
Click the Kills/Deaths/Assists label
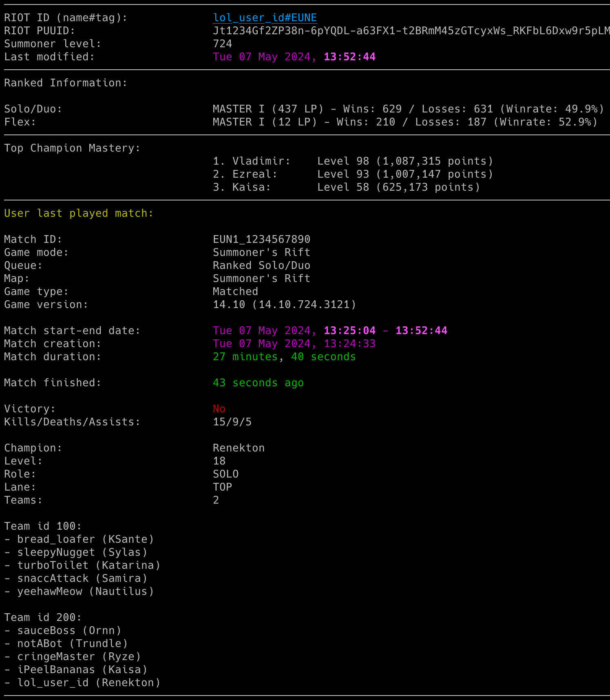coord(72,422)
